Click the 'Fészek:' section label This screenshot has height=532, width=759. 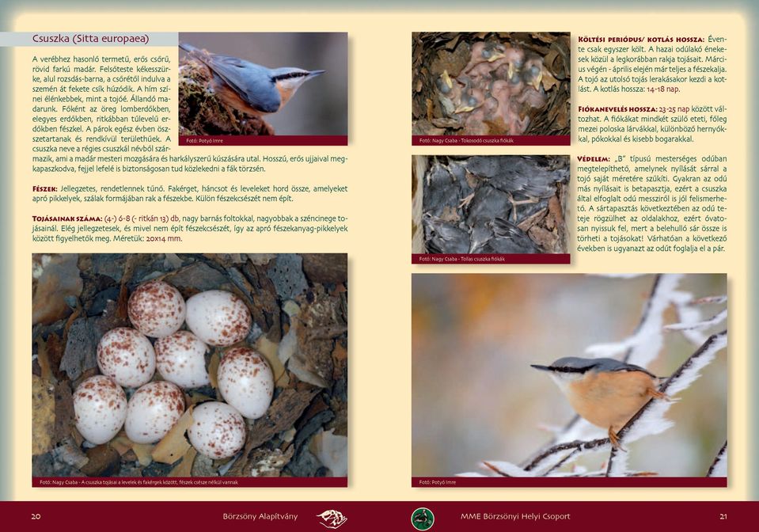tap(45, 188)
